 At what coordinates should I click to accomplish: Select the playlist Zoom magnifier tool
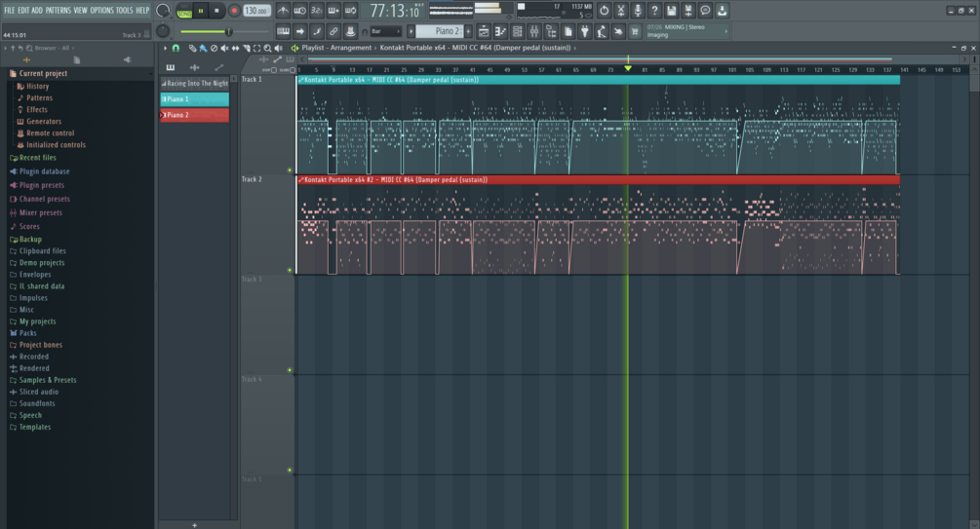(x=267, y=48)
